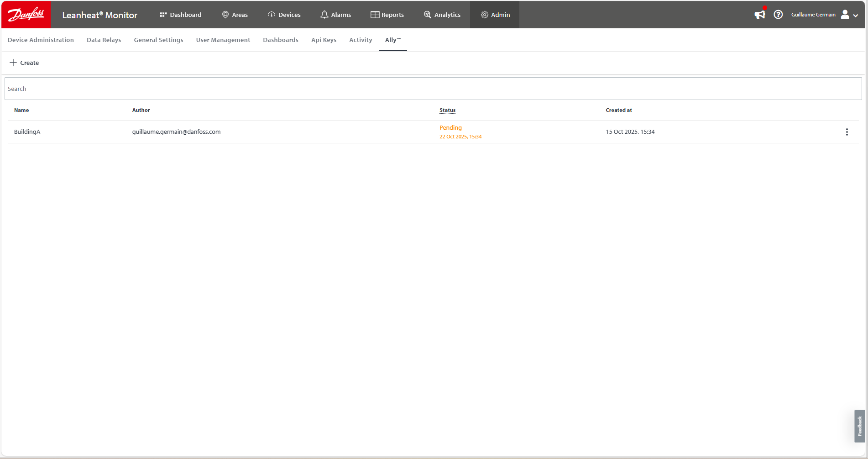Open the User Management tab

pyautogui.click(x=223, y=40)
